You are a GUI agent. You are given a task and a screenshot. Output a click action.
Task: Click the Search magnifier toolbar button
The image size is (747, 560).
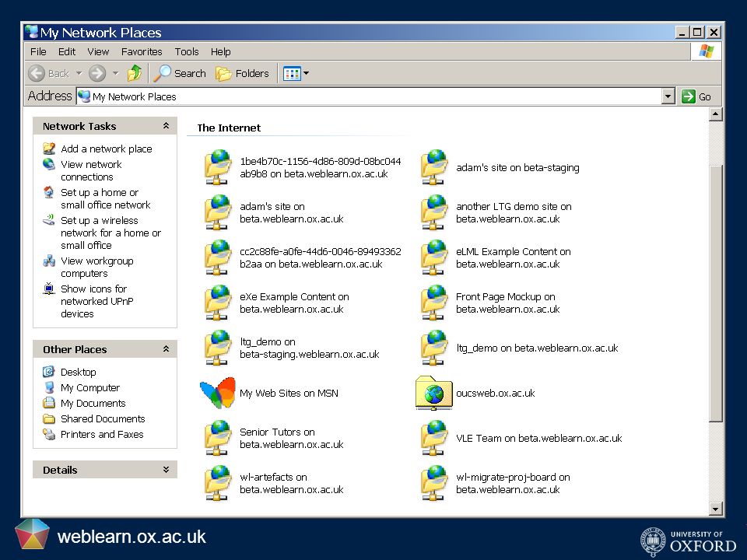180,73
